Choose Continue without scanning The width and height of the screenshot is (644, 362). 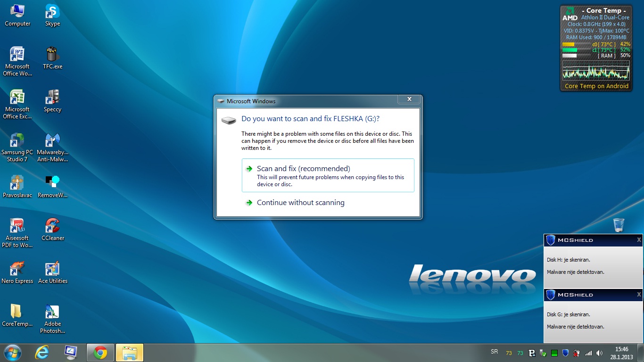(300, 203)
